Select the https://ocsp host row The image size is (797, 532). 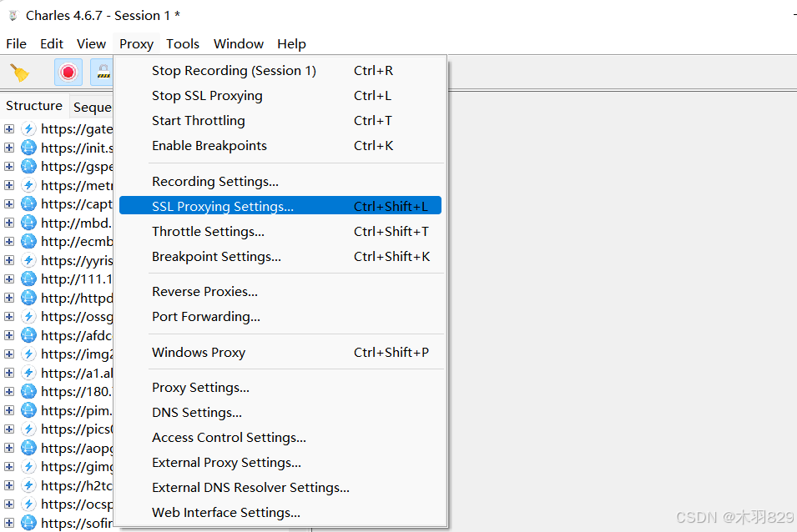click(77, 504)
